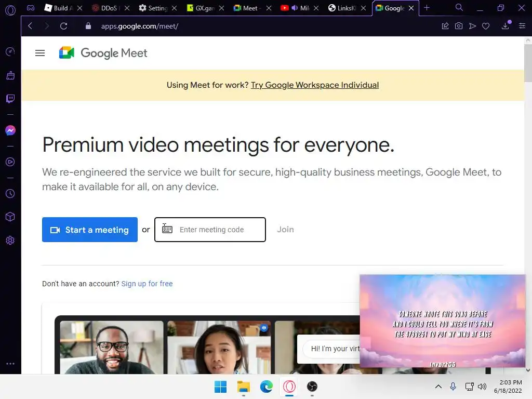Screen dimensions: 532x399
Task: Open Microsoft Edge from taskbar
Action: pos(267,387)
